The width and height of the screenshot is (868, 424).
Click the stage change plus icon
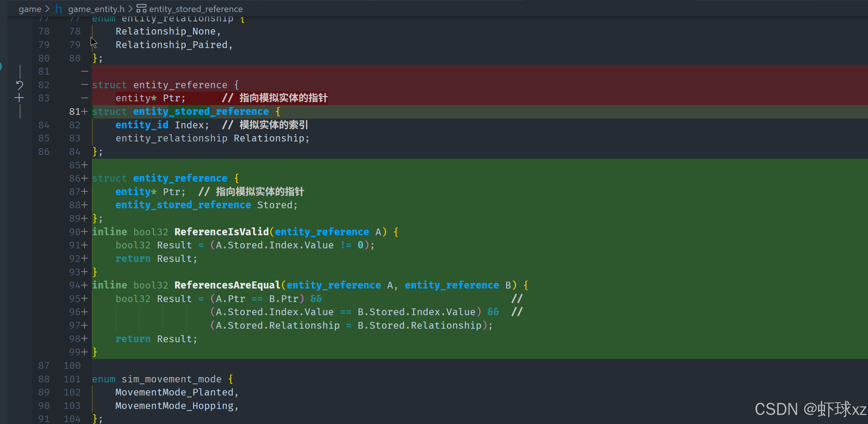click(19, 98)
